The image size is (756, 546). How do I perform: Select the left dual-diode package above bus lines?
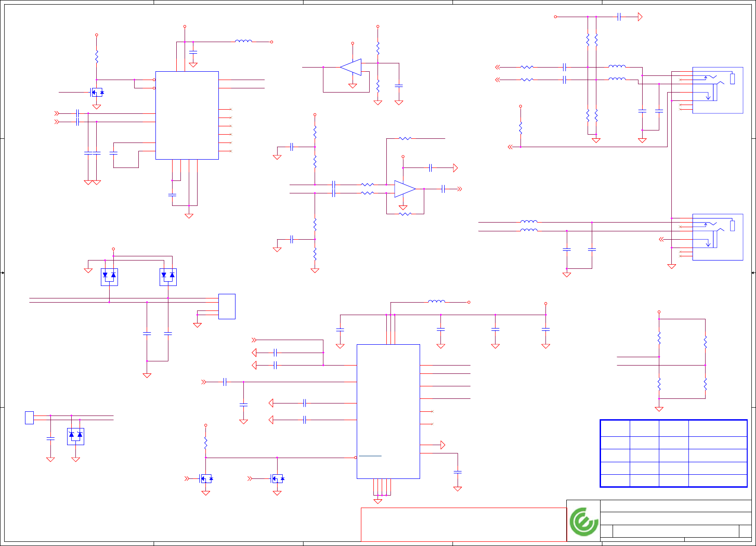109,277
